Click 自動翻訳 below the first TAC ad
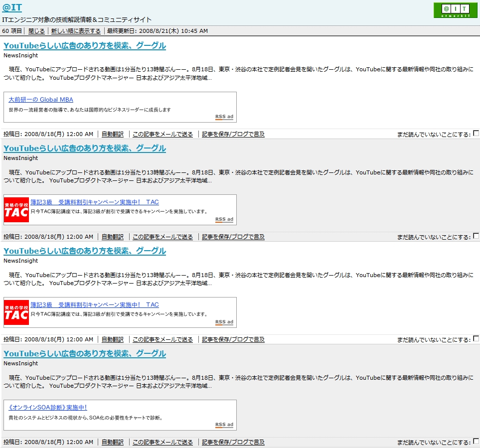This screenshot has height=448, width=480. pos(113,237)
